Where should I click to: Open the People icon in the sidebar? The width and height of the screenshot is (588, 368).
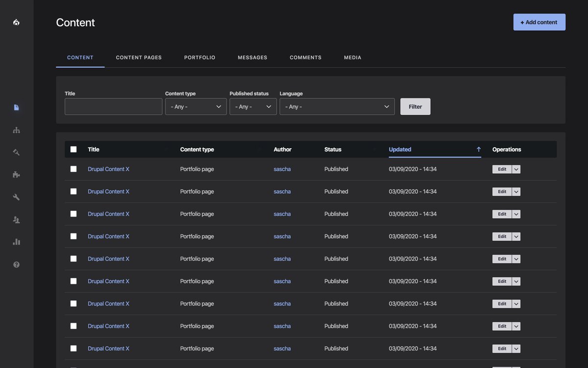click(x=16, y=220)
